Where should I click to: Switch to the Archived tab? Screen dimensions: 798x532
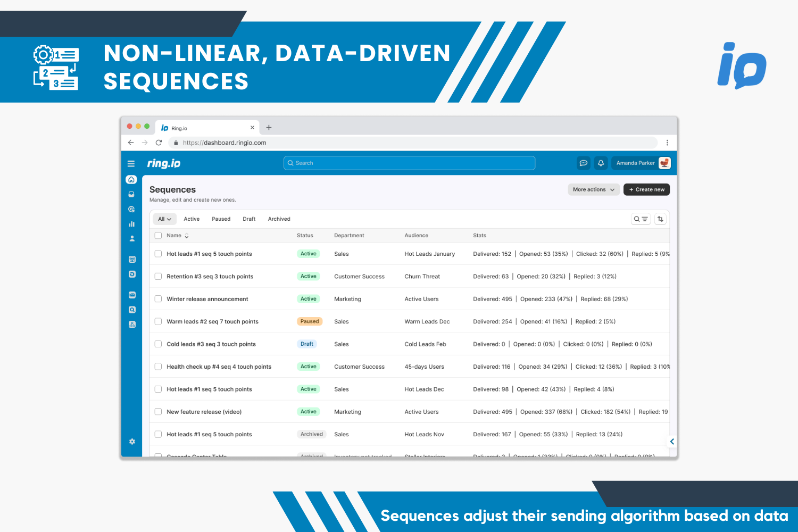pos(279,219)
